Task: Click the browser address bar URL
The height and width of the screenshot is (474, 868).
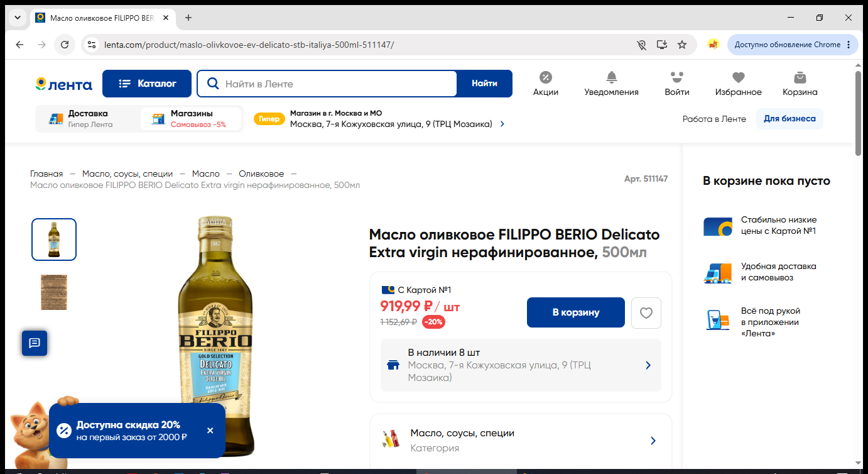Action: tap(249, 45)
